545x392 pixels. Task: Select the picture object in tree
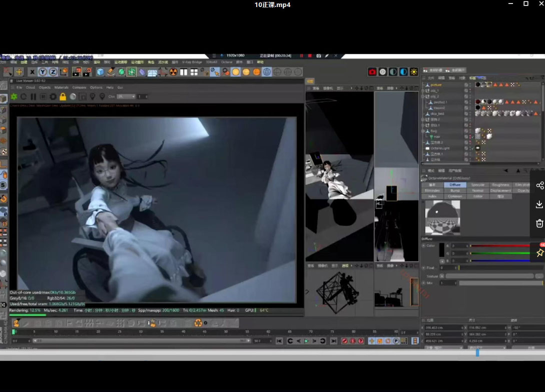click(x=436, y=84)
